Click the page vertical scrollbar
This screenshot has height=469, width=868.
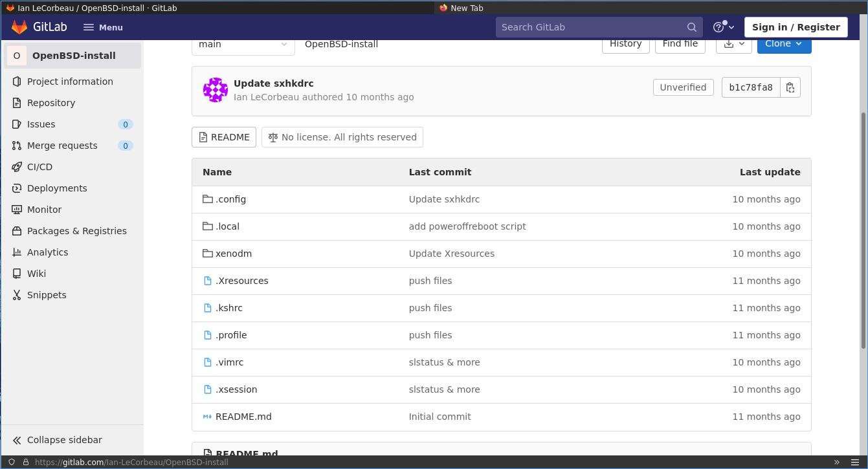[x=863, y=230]
